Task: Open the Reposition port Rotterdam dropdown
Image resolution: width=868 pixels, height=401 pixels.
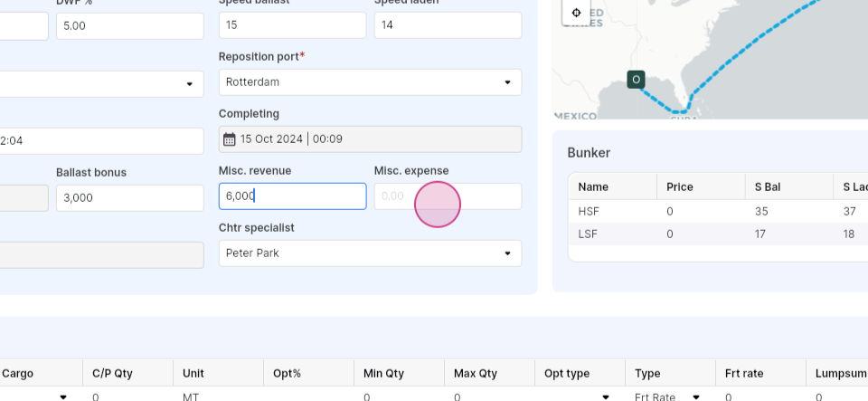Action: point(370,82)
